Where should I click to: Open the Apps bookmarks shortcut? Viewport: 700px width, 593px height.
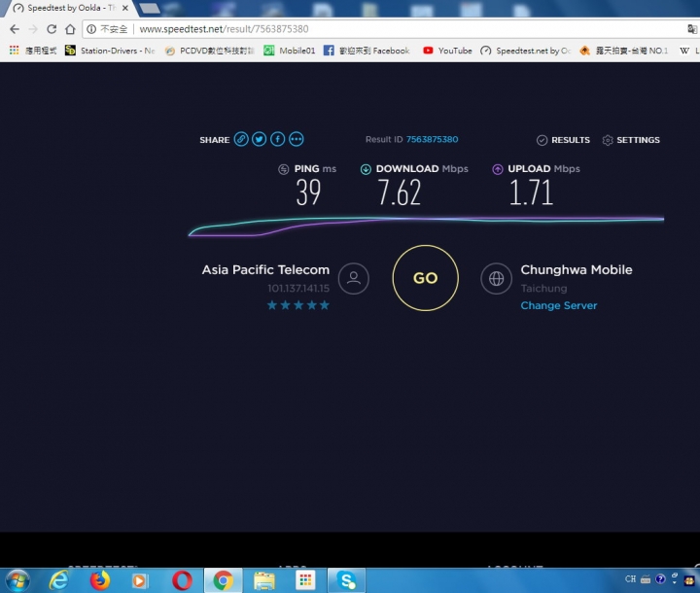(33, 51)
